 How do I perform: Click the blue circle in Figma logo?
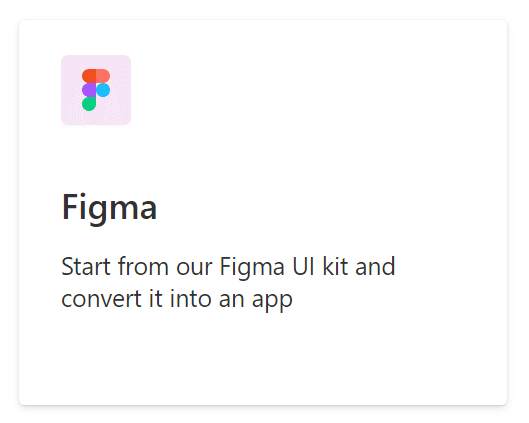pos(103,90)
